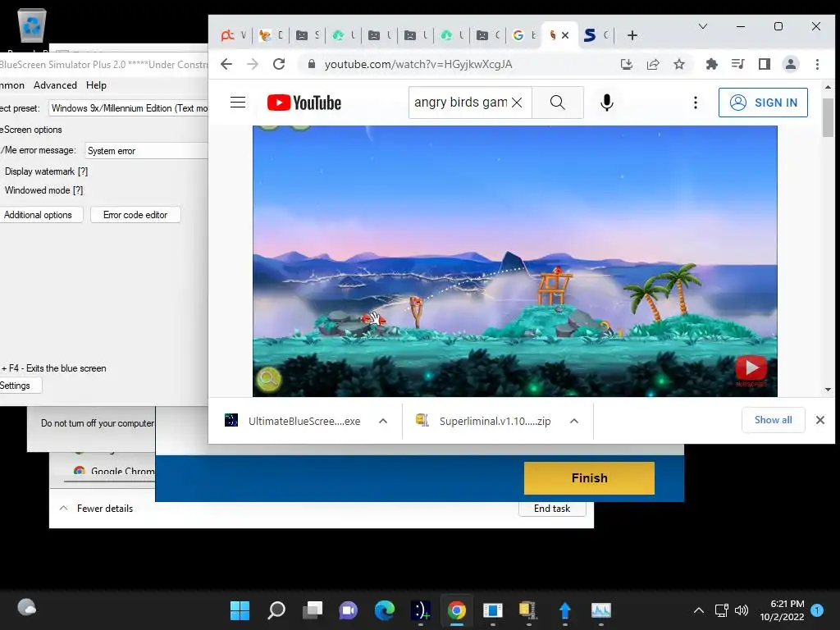Image resolution: width=840 pixels, height=630 pixels.
Task: Open the Chrome three-dot menu
Action: (817, 64)
